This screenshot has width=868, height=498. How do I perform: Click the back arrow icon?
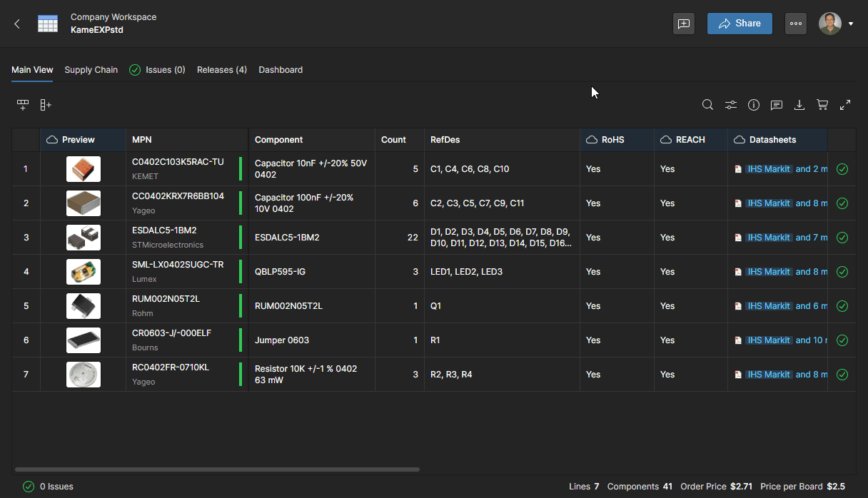[17, 24]
